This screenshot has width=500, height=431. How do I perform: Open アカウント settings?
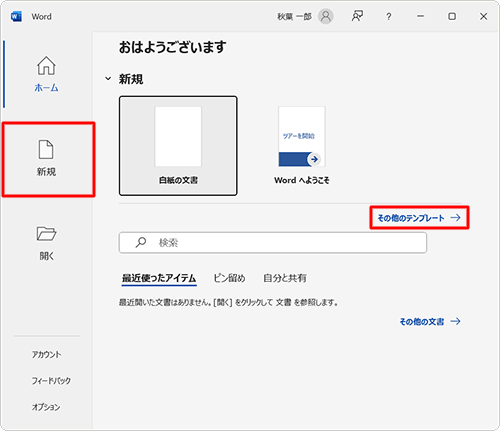pos(46,354)
